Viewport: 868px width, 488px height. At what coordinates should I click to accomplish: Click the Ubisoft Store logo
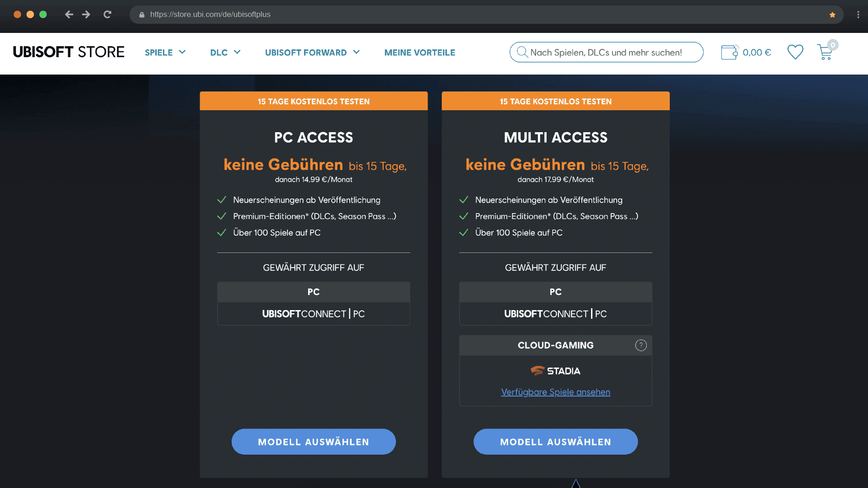pyautogui.click(x=69, y=52)
